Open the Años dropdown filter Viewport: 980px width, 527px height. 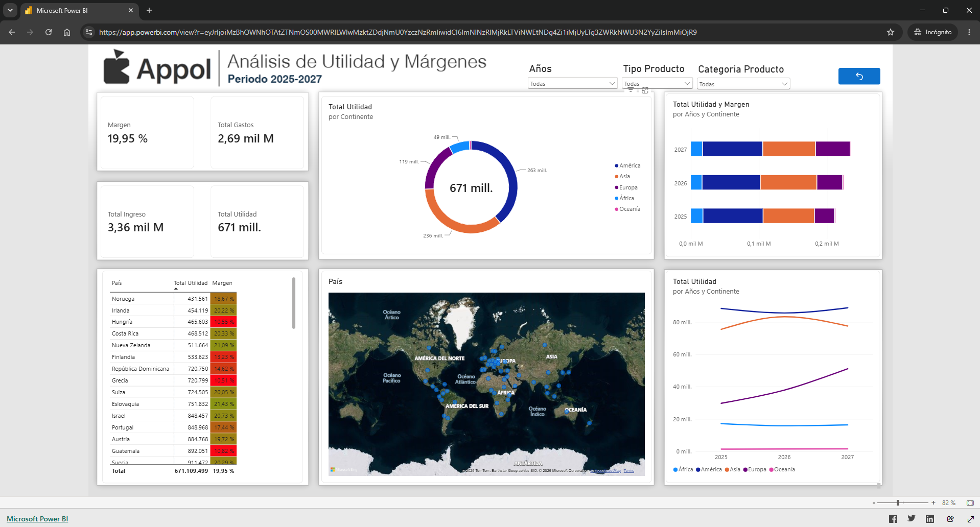(572, 83)
